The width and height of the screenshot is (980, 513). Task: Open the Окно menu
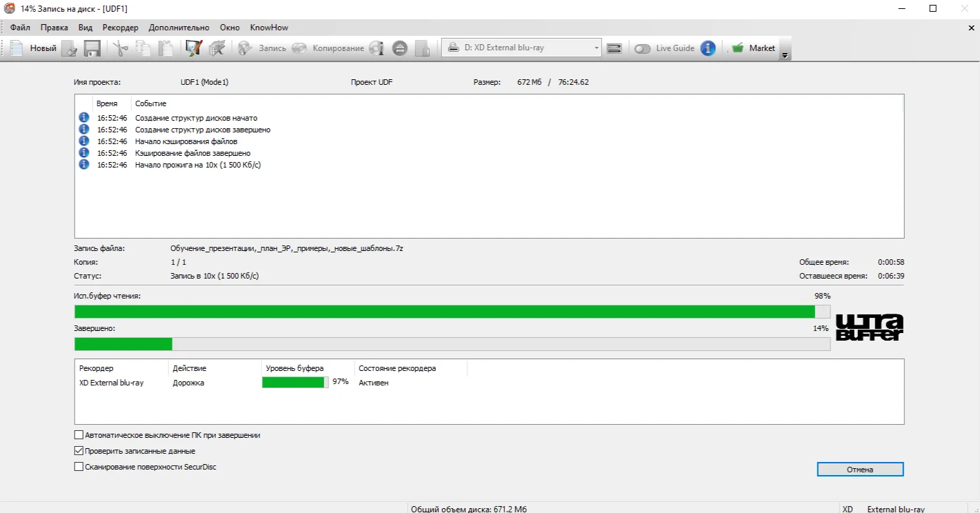[230, 28]
